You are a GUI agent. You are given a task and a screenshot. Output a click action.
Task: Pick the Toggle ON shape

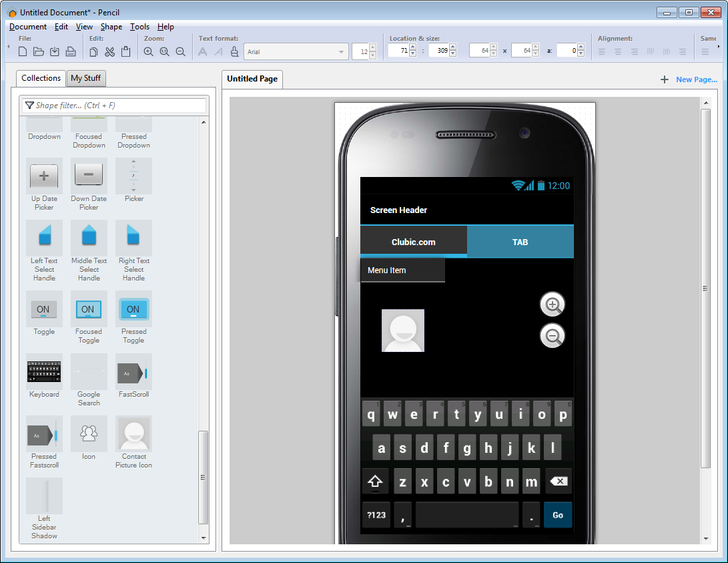pyautogui.click(x=44, y=309)
